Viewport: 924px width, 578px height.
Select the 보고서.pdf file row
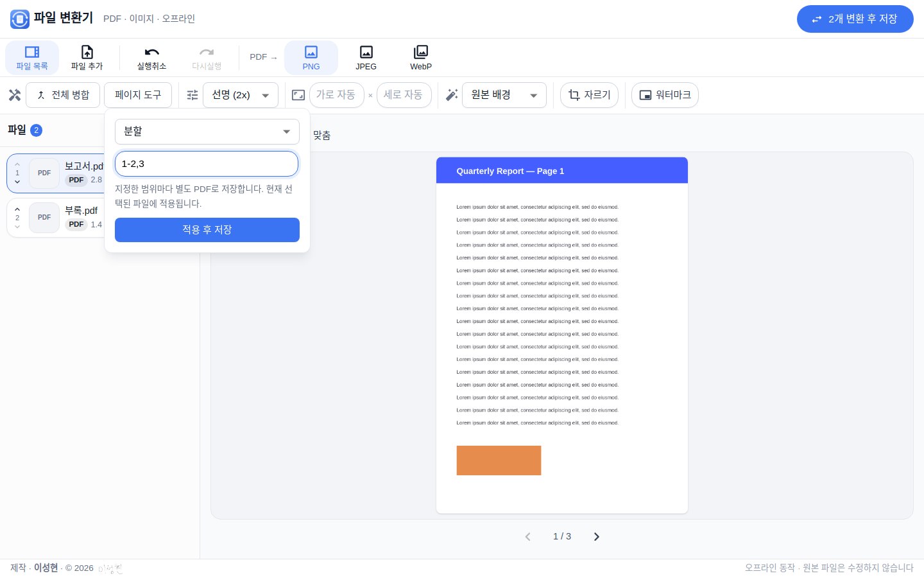point(56,173)
